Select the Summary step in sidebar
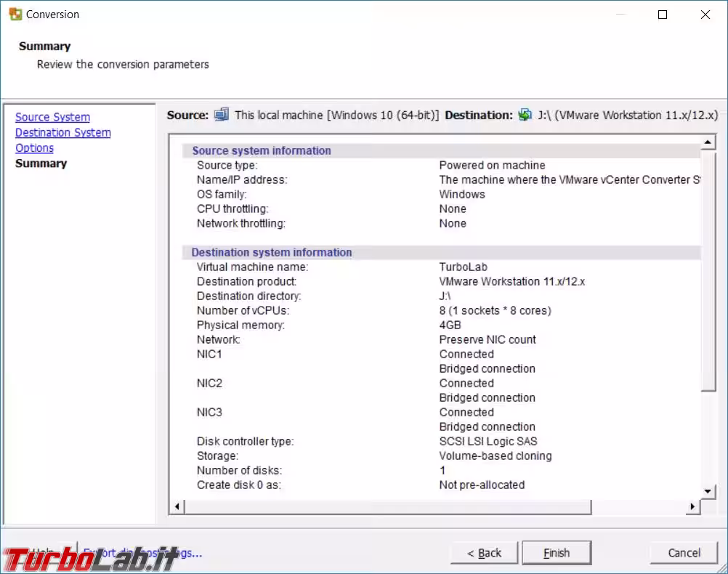728x574 pixels. [x=41, y=163]
